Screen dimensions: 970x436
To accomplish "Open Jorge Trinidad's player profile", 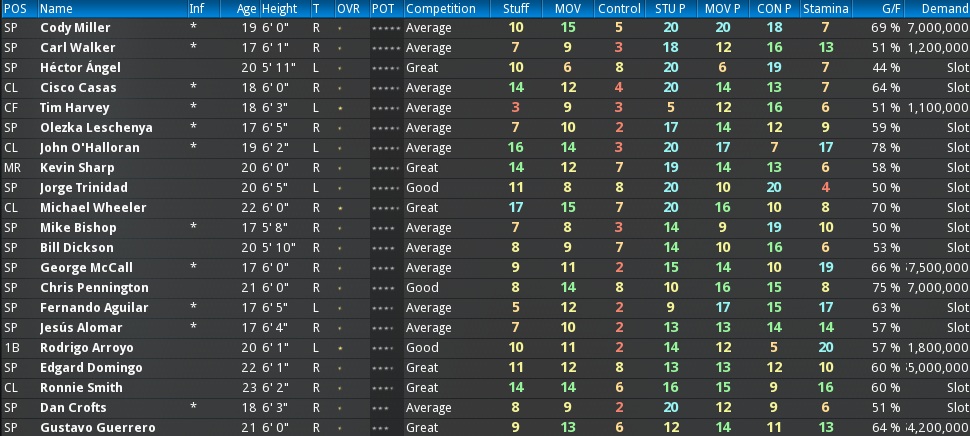I will 85,188.
